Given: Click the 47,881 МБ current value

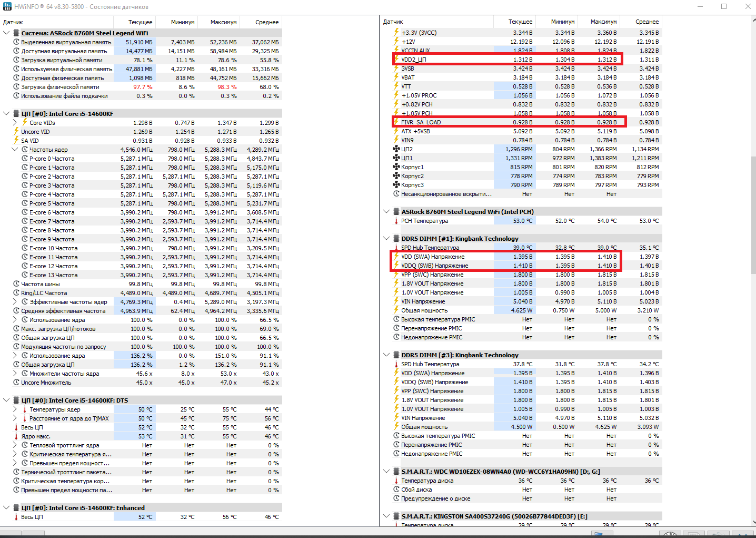Looking at the screenshot, I should [139, 69].
